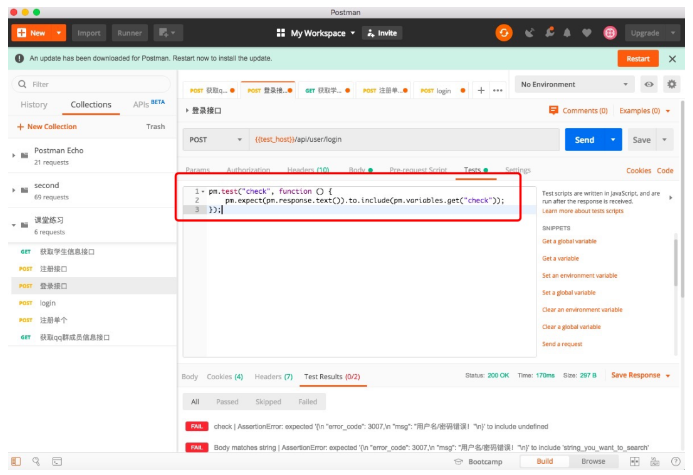Collapse the 课堂练习 collection
Image resolution: width=693 pixels, height=475 pixels.
click(14, 225)
